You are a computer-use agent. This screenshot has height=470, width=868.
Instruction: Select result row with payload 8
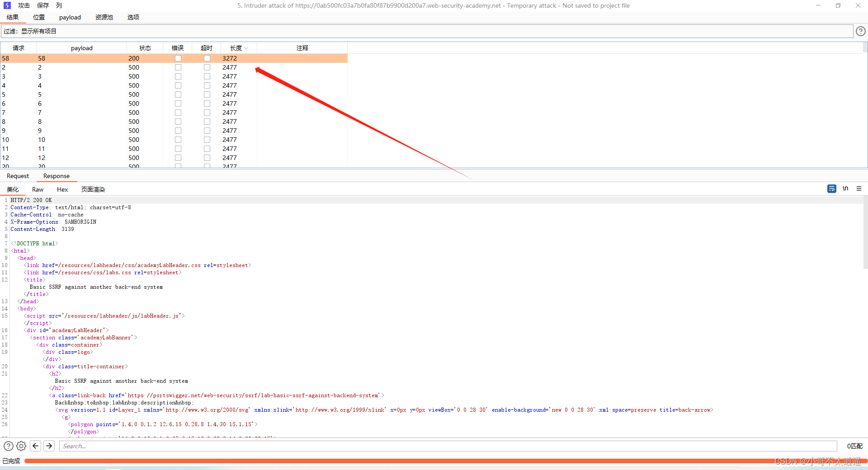click(x=174, y=122)
